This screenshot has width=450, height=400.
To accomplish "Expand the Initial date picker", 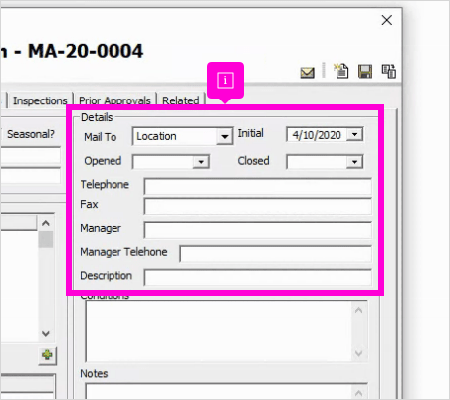I will [x=354, y=134].
